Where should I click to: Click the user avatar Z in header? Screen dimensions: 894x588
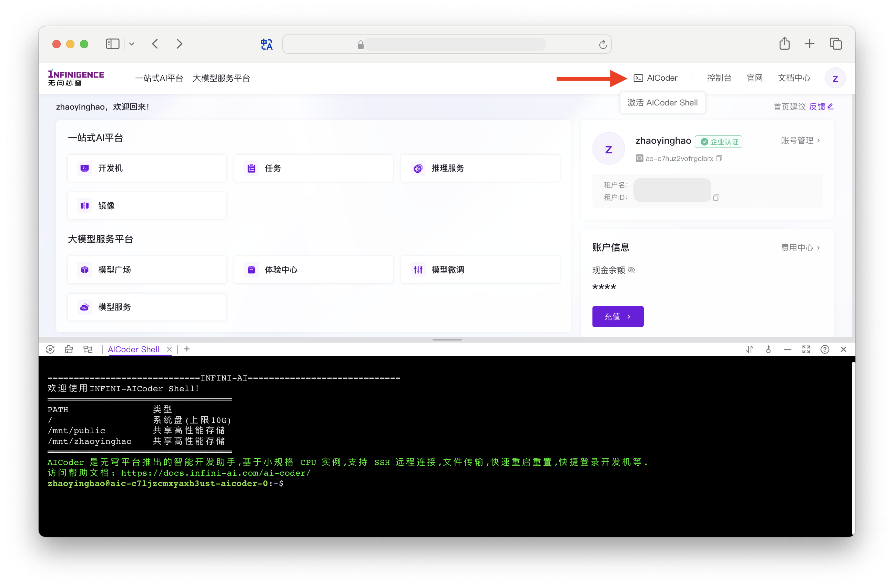(x=835, y=78)
